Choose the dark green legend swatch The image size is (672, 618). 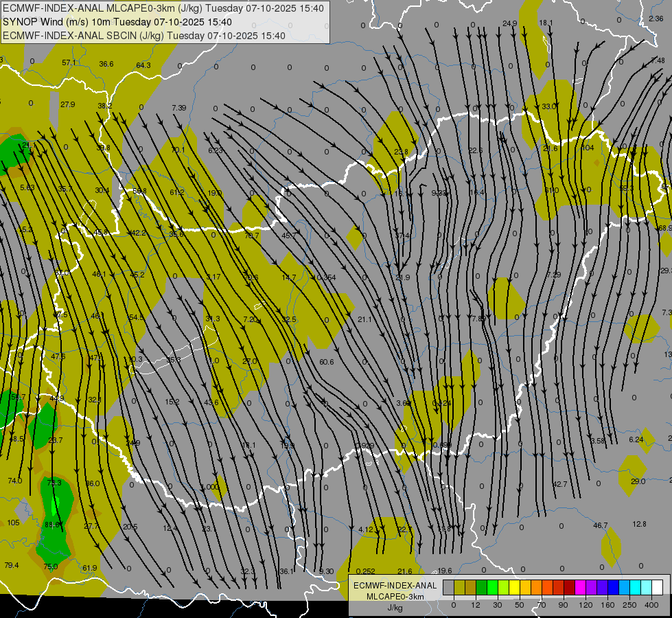pyautogui.click(x=481, y=587)
